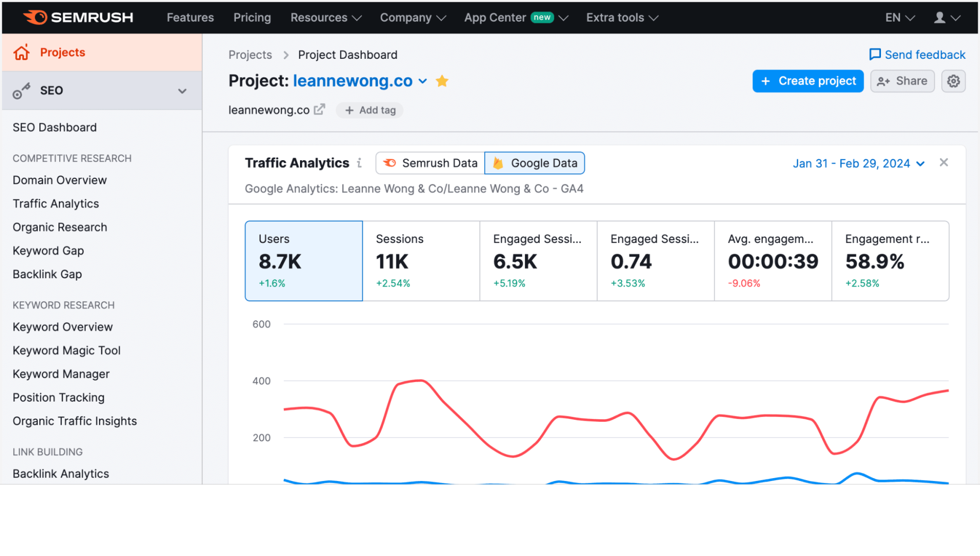
Task: Open Backlink Gap
Action: click(x=47, y=274)
